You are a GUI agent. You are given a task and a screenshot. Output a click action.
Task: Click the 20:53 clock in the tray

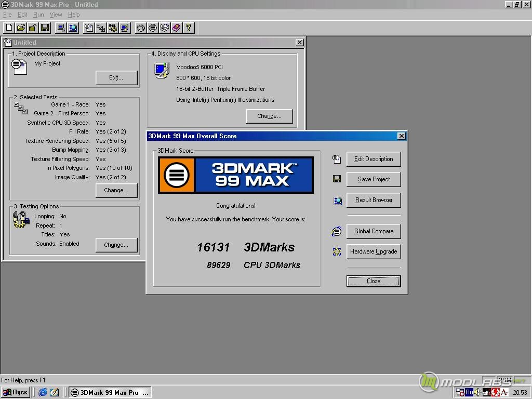[x=520, y=393]
